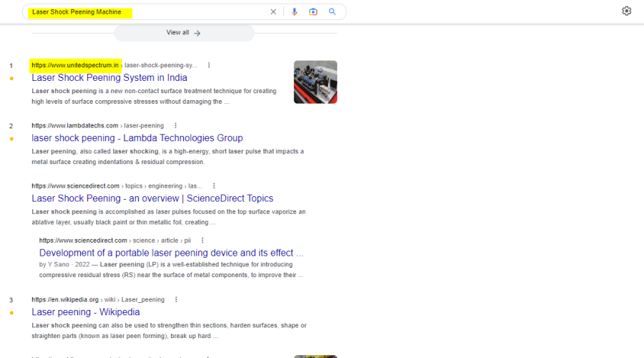This screenshot has width=644, height=358.
Task: Click the en.wikipedia.org URL breadcrumb
Action: pos(65,299)
